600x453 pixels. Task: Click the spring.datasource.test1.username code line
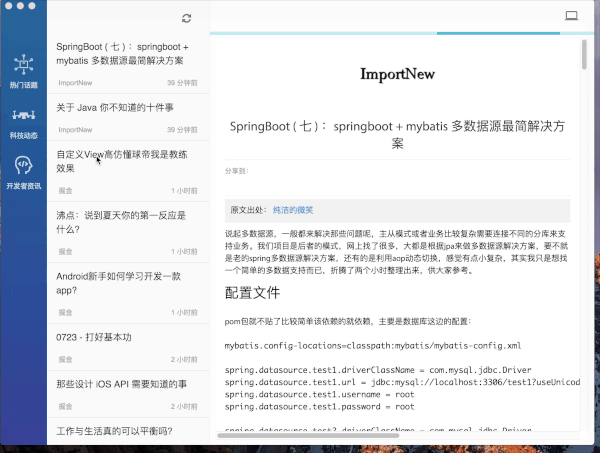tap(320, 394)
